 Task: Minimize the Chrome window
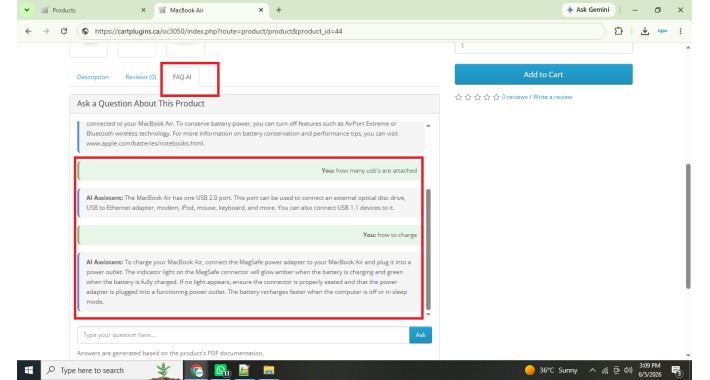click(635, 10)
